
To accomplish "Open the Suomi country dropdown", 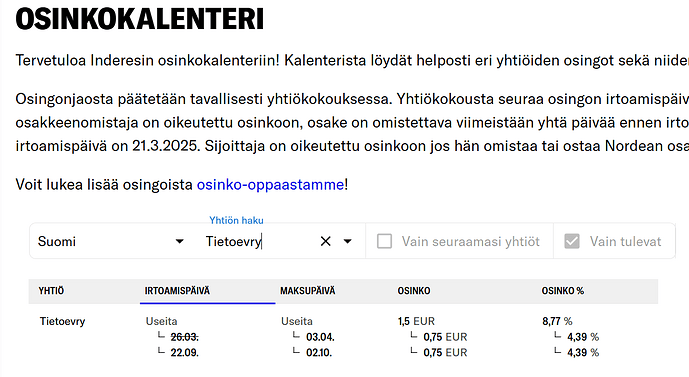I will [x=111, y=241].
